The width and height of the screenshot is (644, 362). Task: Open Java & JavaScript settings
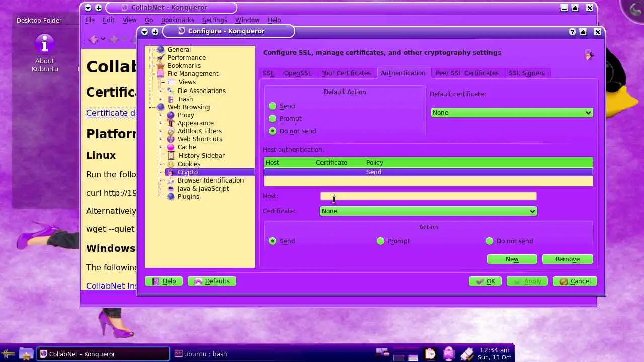click(203, 188)
